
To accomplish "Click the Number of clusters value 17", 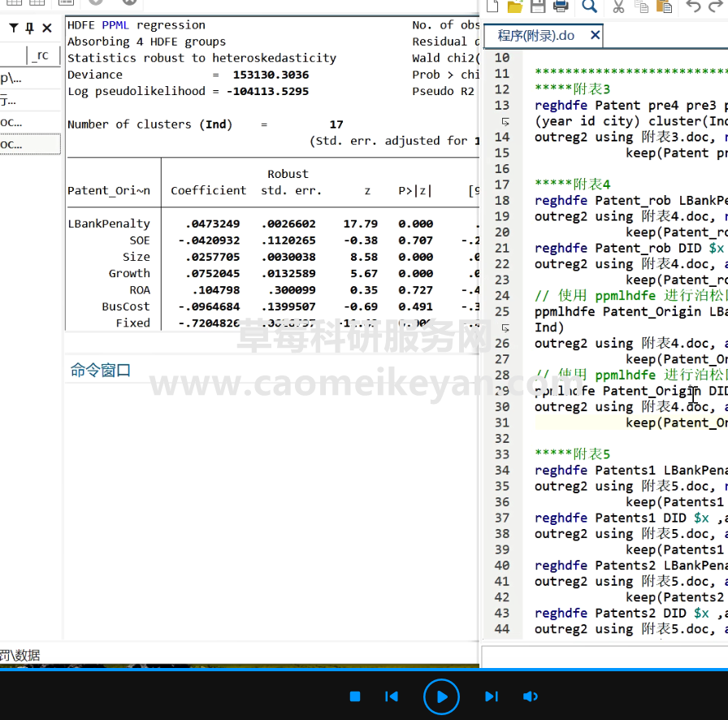I will (x=336, y=124).
